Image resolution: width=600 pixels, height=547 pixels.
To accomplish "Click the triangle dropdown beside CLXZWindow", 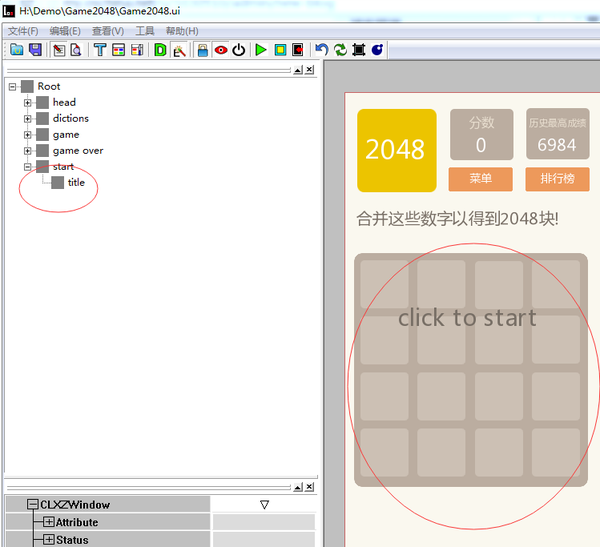I will tap(264, 505).
